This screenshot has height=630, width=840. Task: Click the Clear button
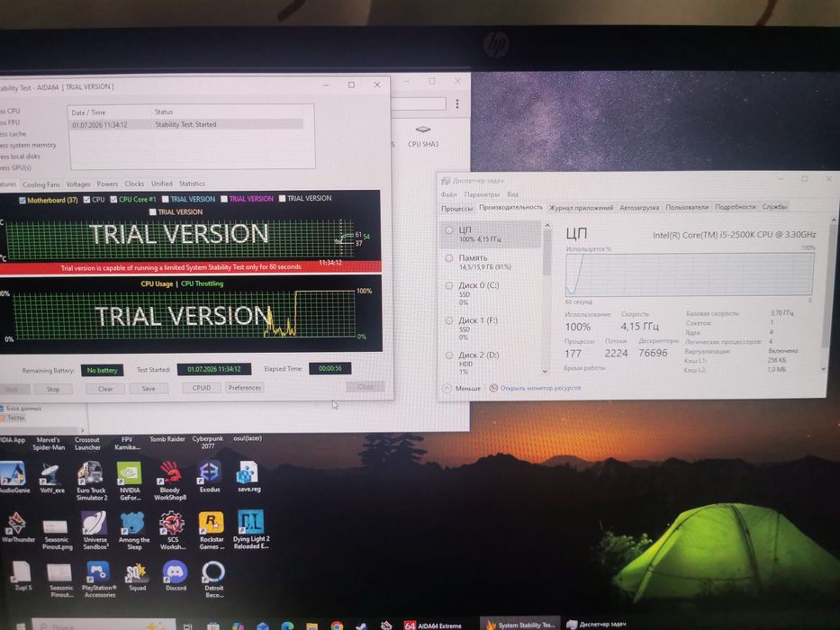click(105, 389)
